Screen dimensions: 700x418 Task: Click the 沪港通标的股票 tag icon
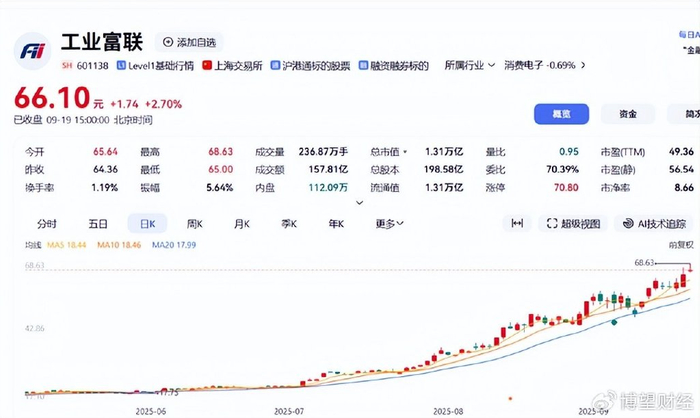pos(275,66)
